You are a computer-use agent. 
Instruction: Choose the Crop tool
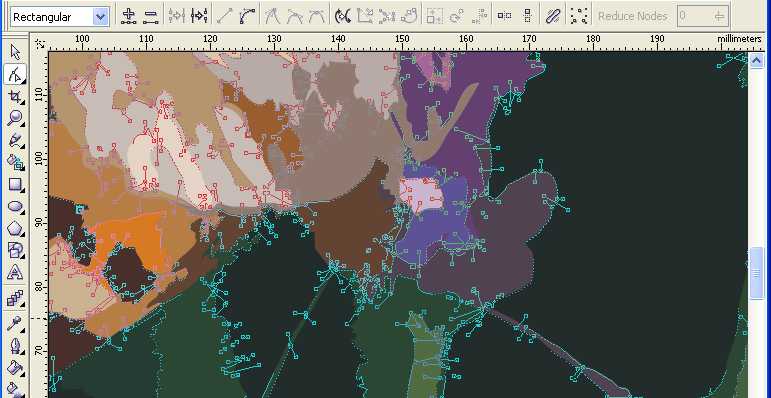pyautogui.click(x=15, y=96)
